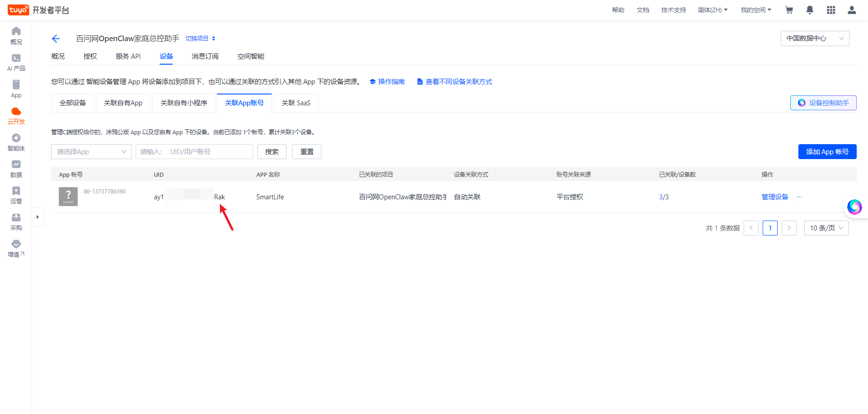The height and width of the screenshot is (414, 868).
Task: Open 智能体 in the left sidebar
Action: pos(16,142)
